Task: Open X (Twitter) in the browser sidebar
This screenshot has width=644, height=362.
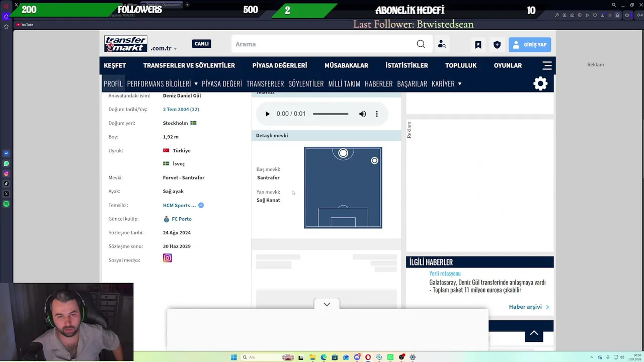Action: point(6,194)
